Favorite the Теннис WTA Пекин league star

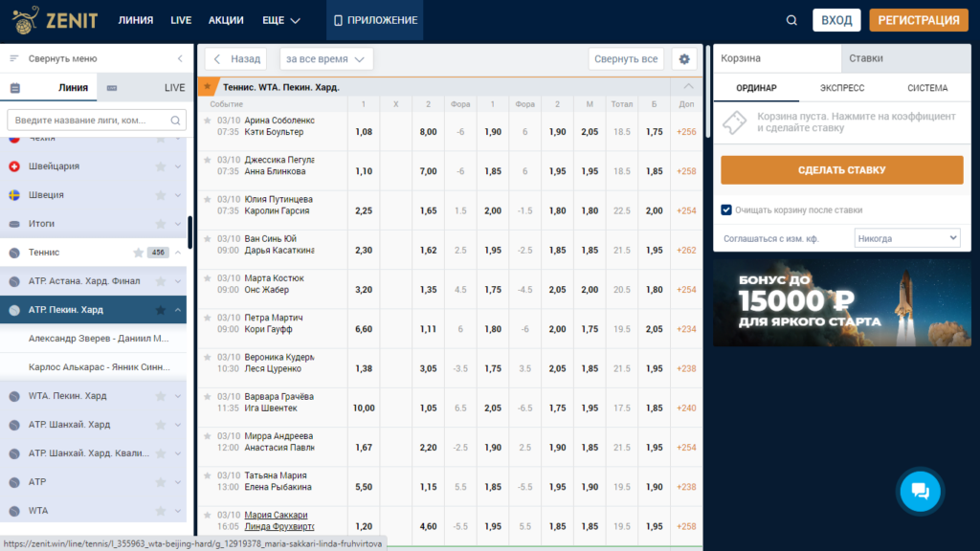208,87
